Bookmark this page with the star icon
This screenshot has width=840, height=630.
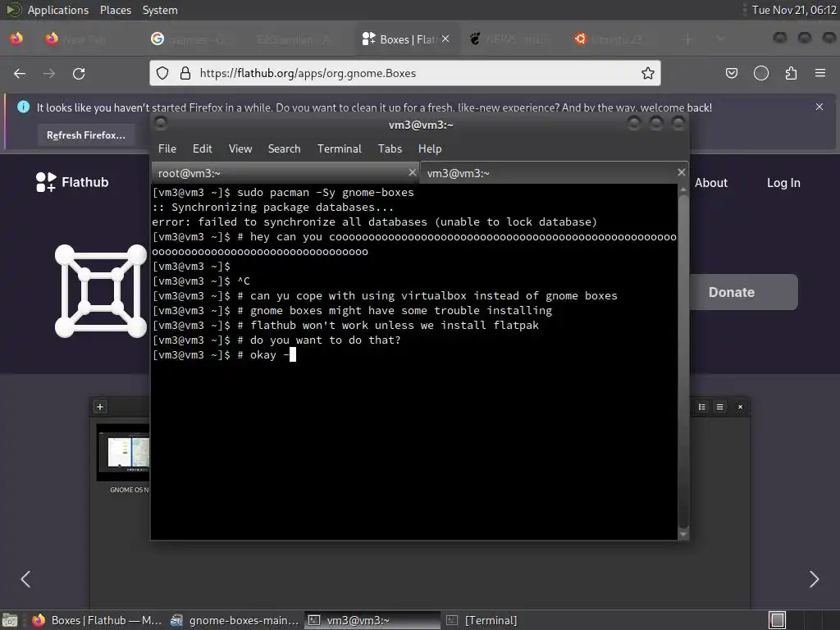648,73
